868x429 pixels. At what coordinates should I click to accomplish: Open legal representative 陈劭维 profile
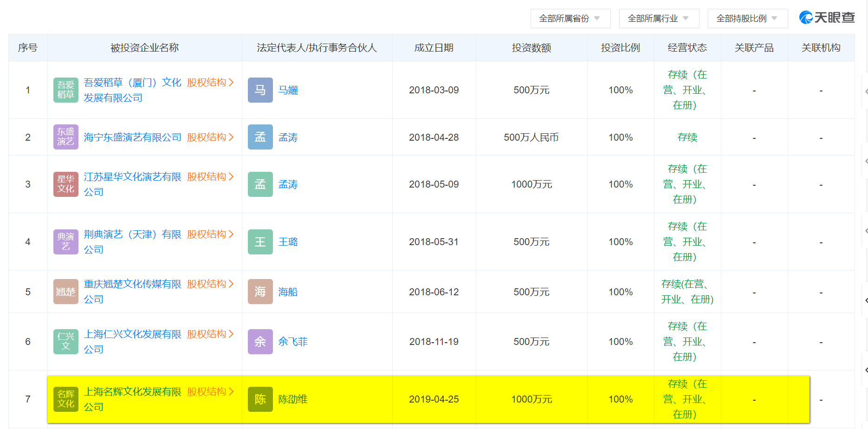click(x=293, y=399)
